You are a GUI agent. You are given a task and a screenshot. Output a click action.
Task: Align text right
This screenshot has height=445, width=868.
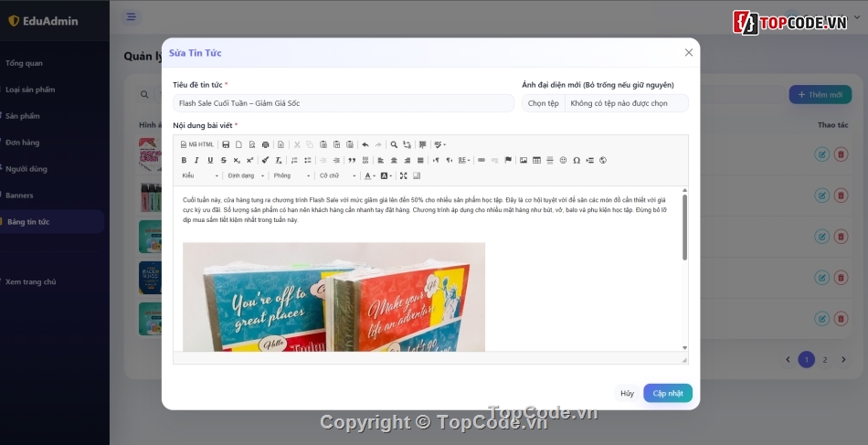[408, 160]
